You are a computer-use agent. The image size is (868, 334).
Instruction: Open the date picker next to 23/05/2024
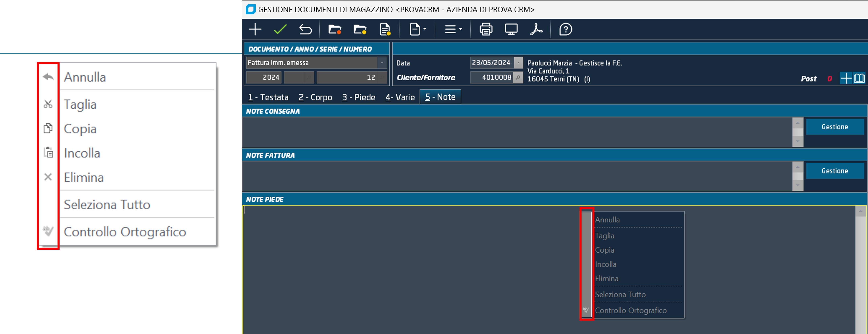point(519,63)
